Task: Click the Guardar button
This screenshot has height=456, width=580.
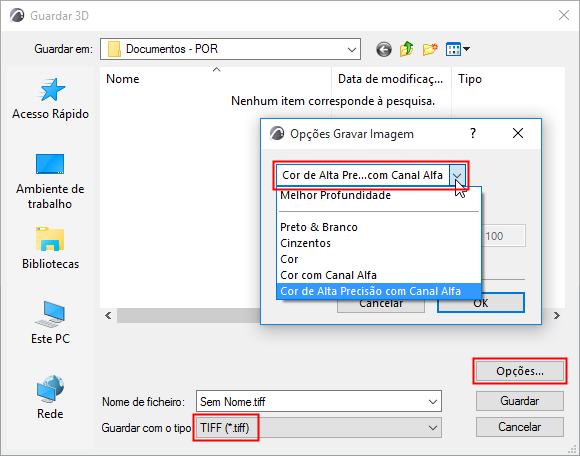Action: coord(520,401)
